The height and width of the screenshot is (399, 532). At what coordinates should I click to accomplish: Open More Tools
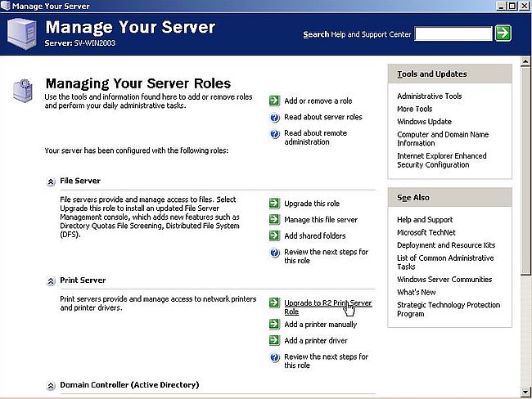coord(415,109)
